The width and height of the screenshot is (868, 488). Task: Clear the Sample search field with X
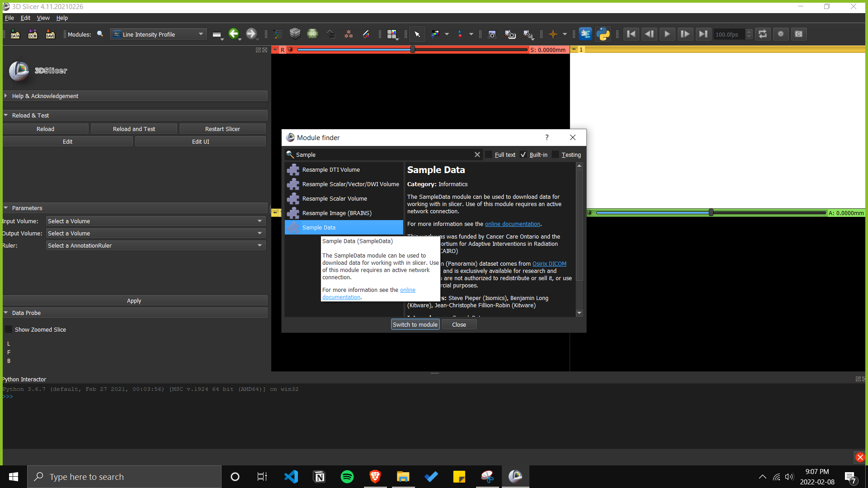click(477, 155)
